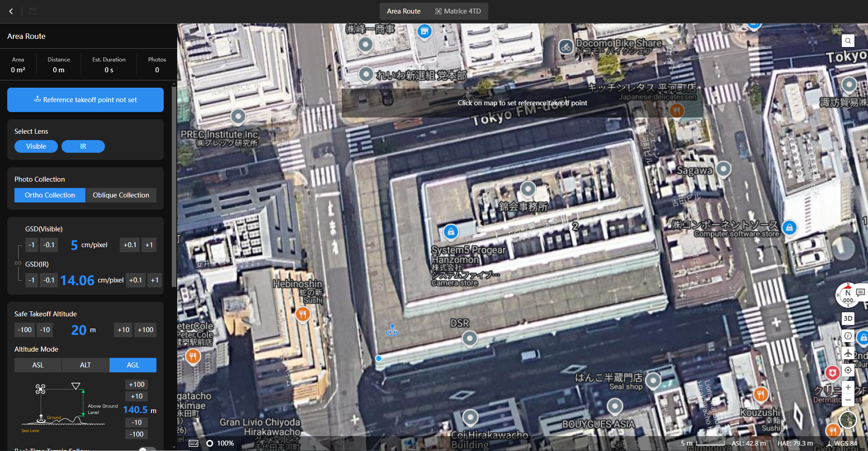Click the Sagawa location pin
Viewport: 868px width, 451px height.
[x=724, y=169]
